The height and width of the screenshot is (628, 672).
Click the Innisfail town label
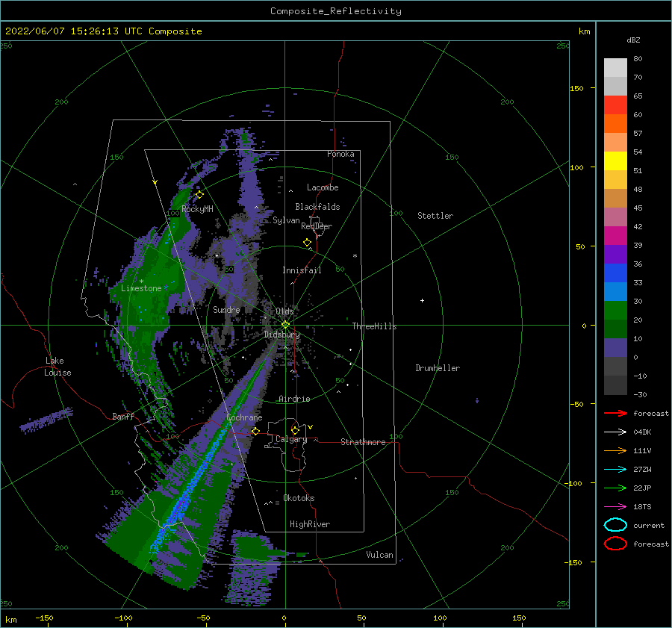[x=302, y=270]
